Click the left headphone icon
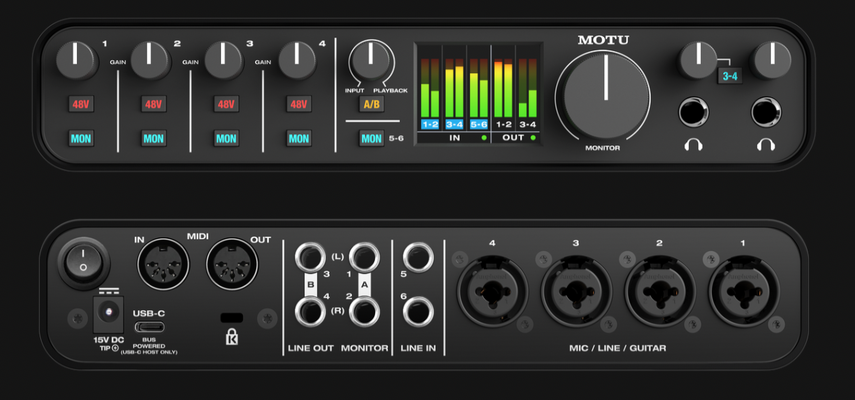The height and width of the screenshot is (400, 855). (x=694, y=145)
